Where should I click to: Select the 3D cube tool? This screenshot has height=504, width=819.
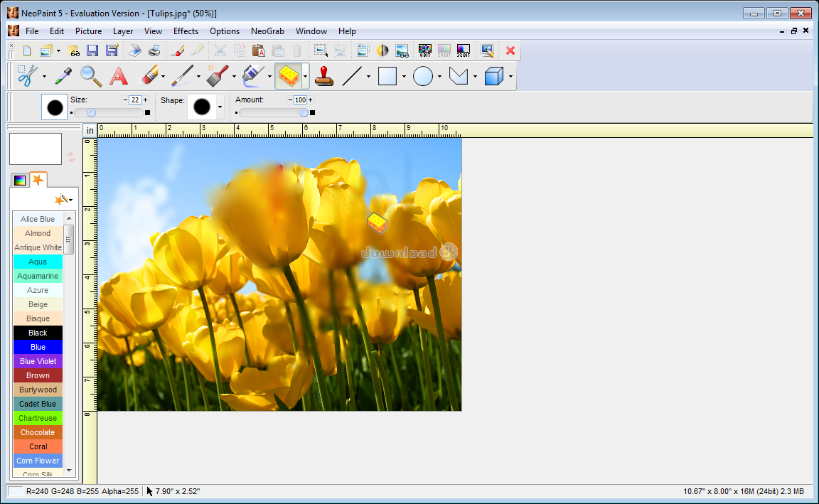click(493, 76)
